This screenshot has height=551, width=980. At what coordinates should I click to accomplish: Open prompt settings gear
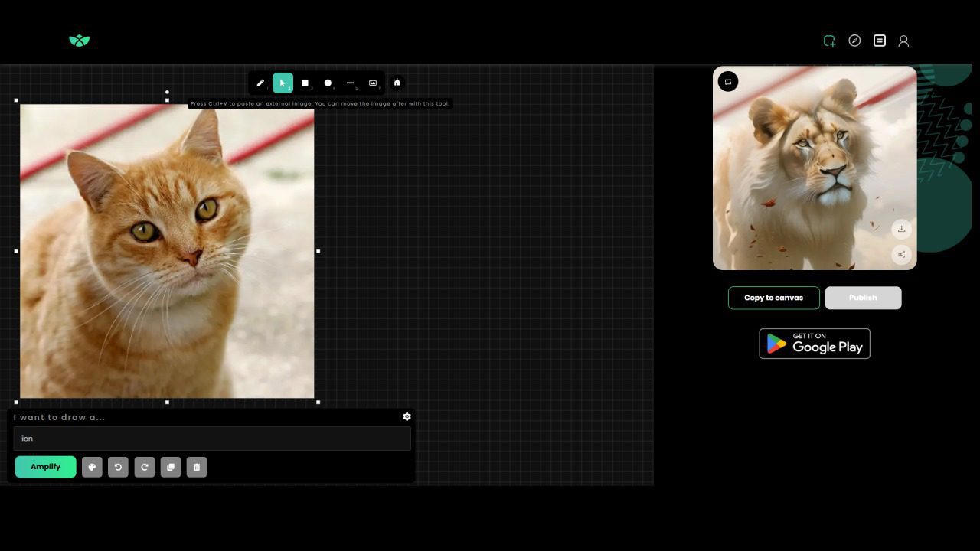[x=407, y=416]
